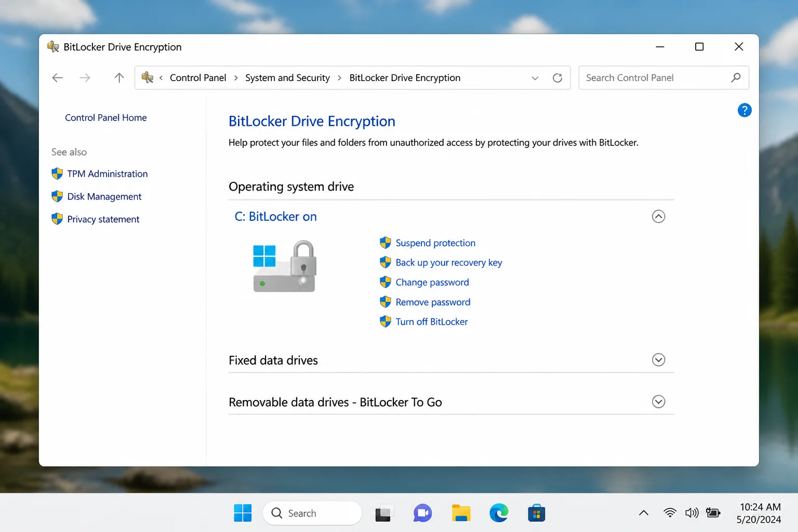
Task: Click Remove password
Action: coord(433,302)
